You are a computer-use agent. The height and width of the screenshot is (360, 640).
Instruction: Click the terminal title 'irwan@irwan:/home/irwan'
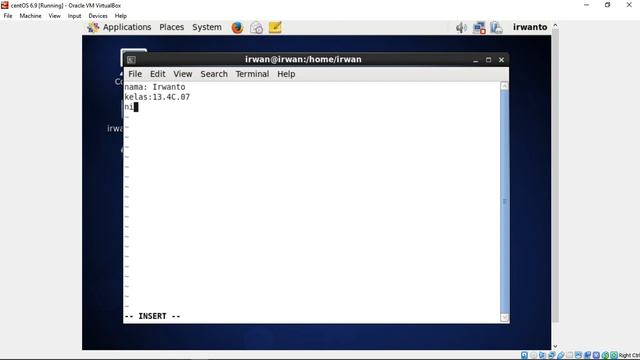pyautogui.click(x=303, y=60)
